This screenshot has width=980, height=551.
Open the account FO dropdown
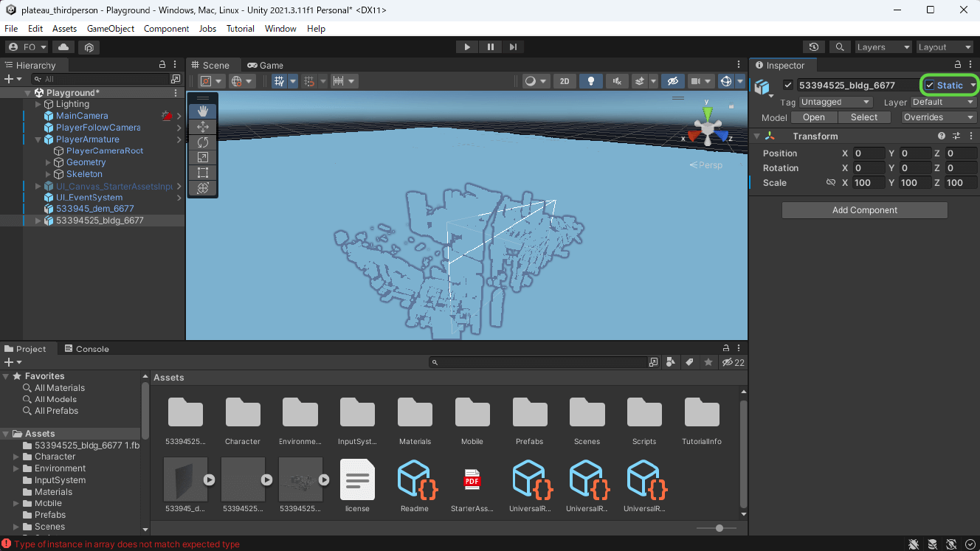27,47
